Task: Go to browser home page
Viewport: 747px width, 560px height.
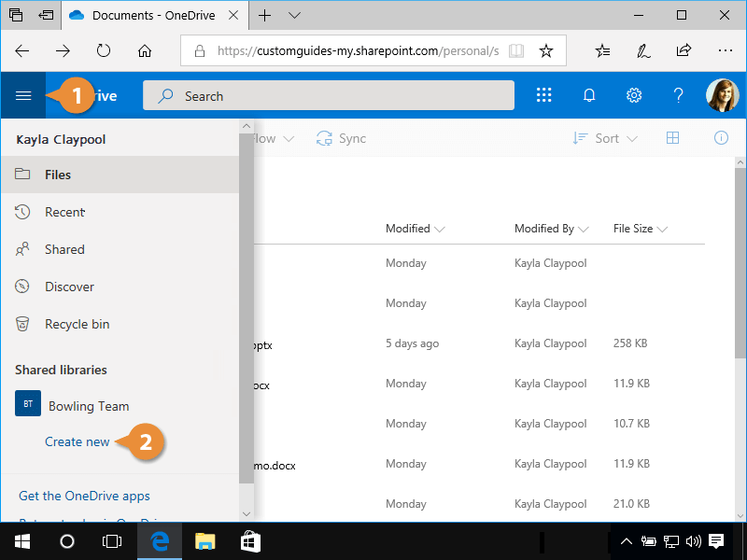Action: (145, 50)
